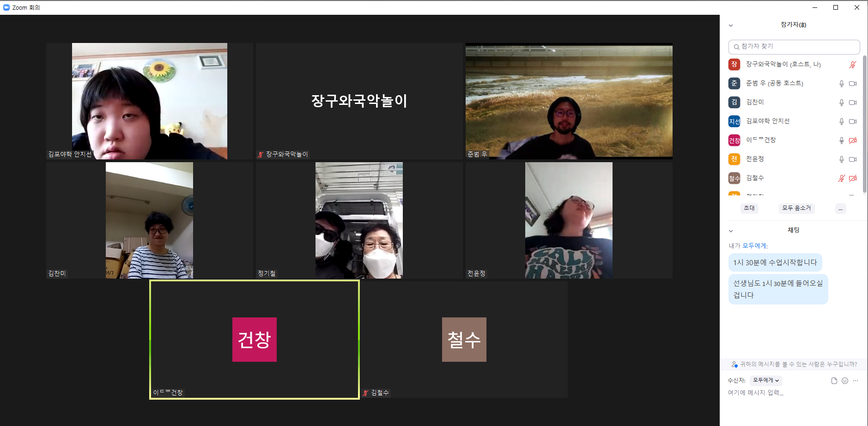The image size is (868, 426).
Task: Click the 초대 invite button
Action: 749,208
